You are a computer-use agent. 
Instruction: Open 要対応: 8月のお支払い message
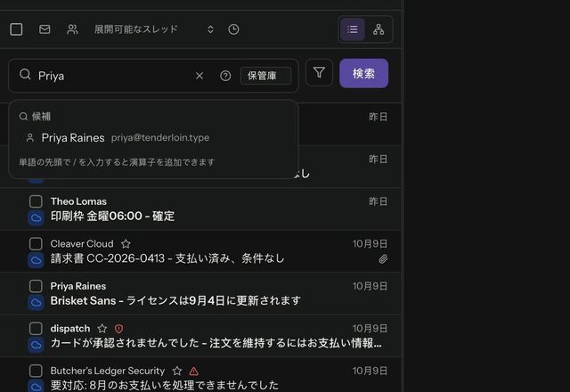164,385
